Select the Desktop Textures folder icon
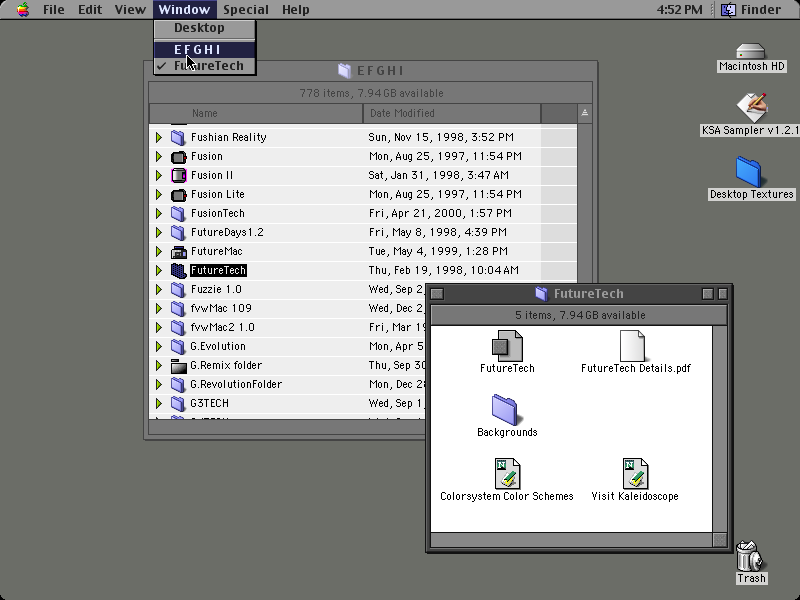The image size is (800, 600). 748,172
